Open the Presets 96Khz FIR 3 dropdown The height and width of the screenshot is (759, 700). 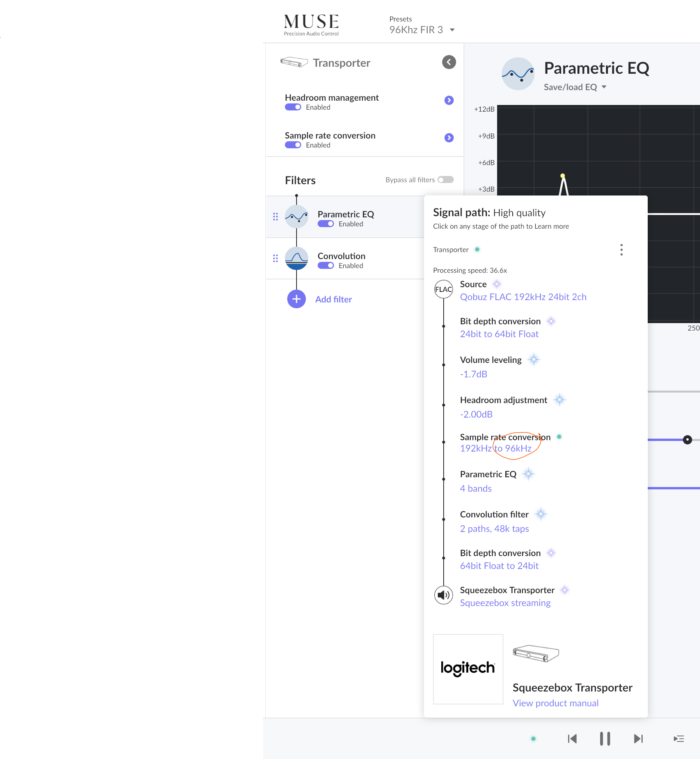coord(422,30)
